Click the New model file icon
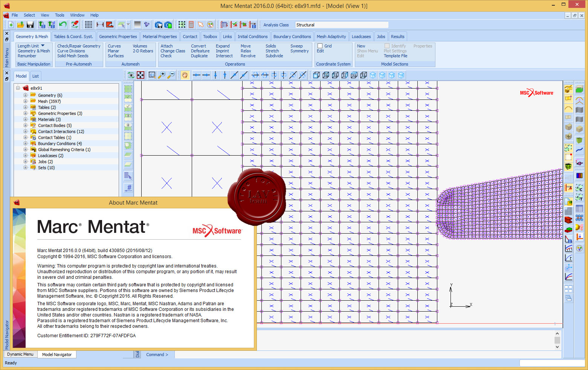 11,25
